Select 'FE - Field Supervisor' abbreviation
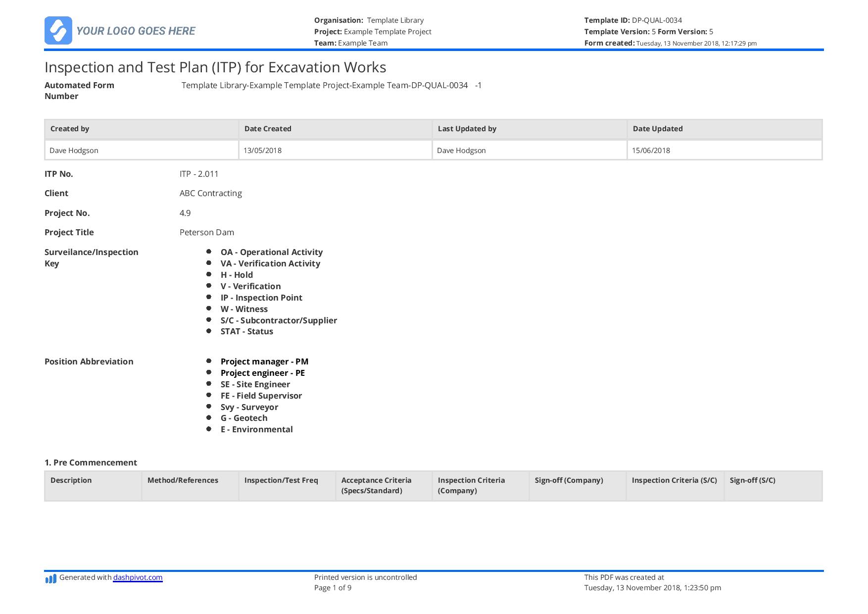Screen dimensions: 868x614 (x=261, y=396)
